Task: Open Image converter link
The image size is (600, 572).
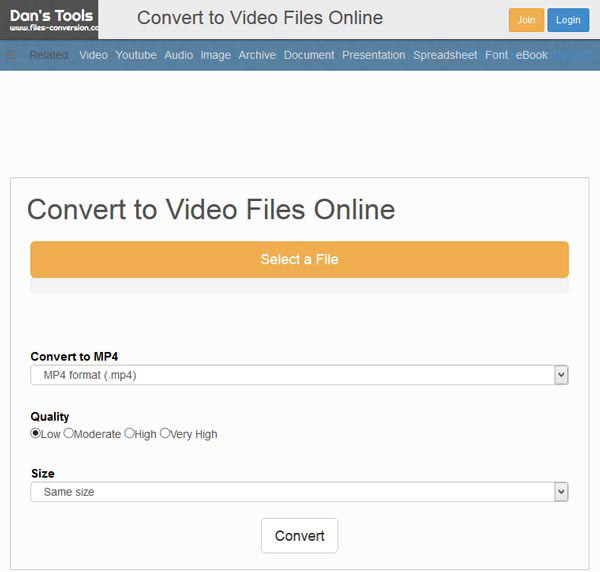Action: tap(216, 55)
